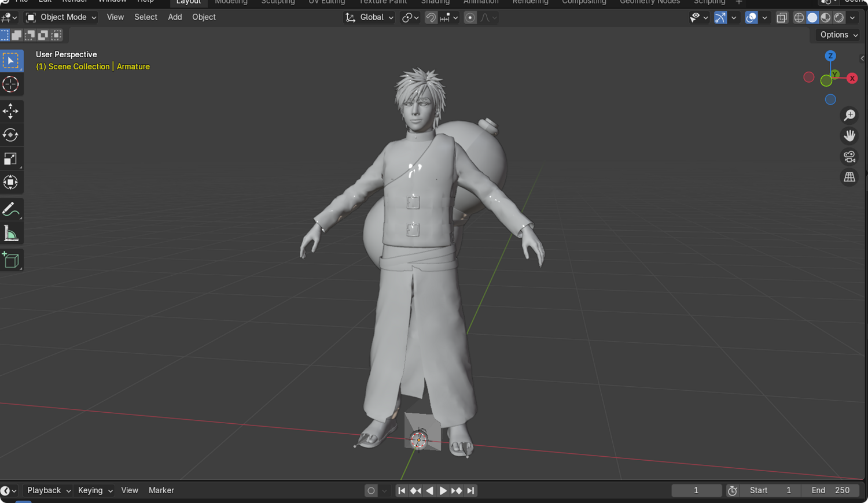Select the Add Cube tool
This screenshot has height=503, width=868.
(11, 260)
